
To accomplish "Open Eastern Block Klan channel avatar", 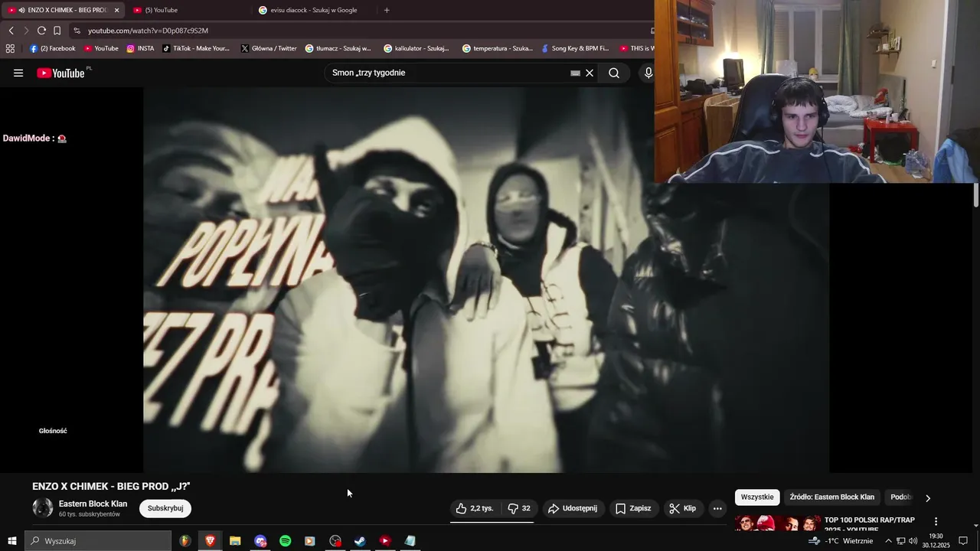I will tap(43, 507).
